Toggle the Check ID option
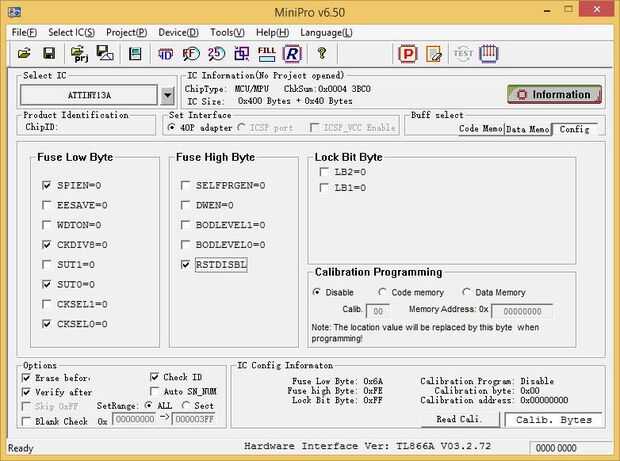Image resolution: width=620 pixels, height=461 pixels. point(155,377)
